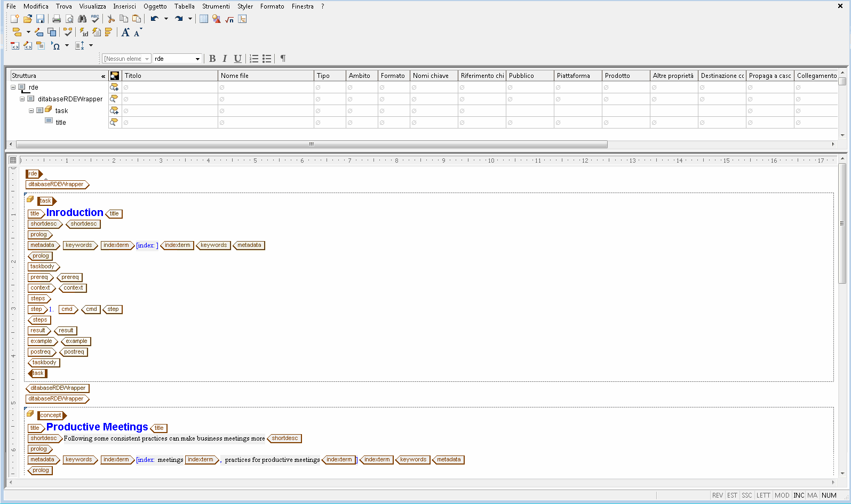Toggle the resource view header icon
Viewport: 851px width, 504px height.
coord(115,76)
